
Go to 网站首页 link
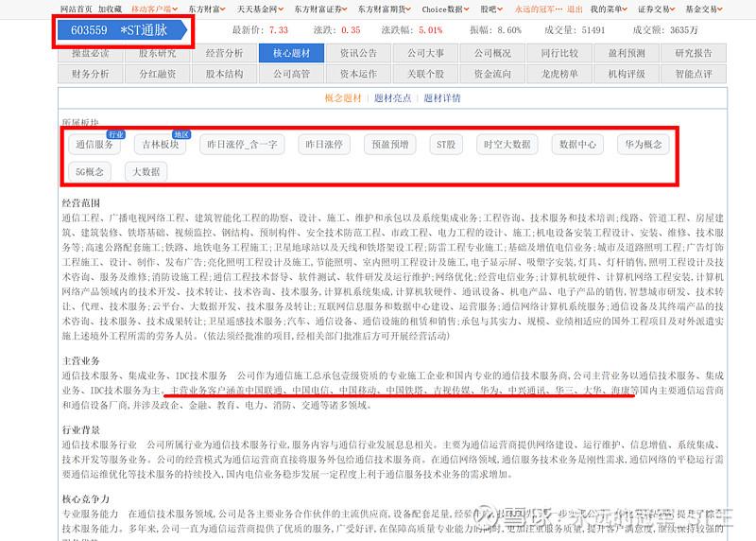(x=77, y=9)
